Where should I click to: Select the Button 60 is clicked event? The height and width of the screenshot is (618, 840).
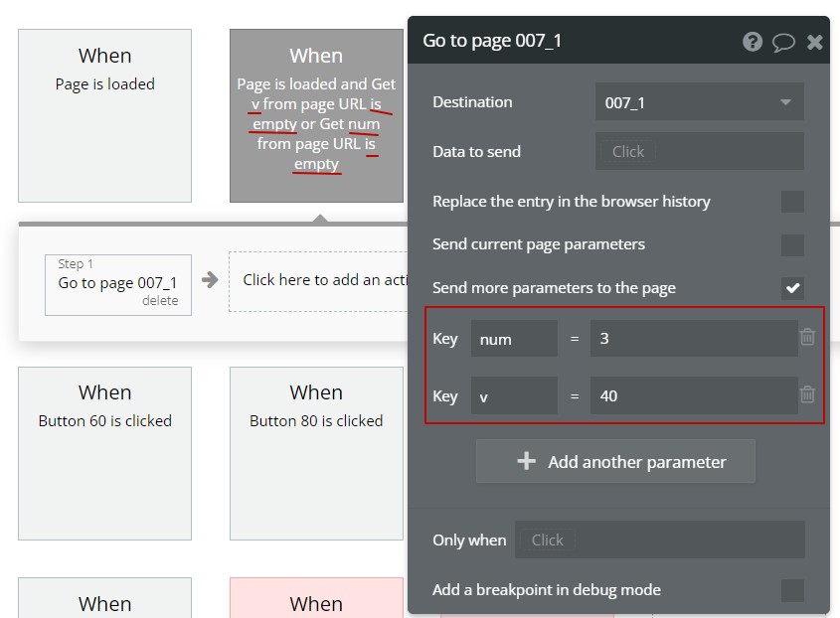[x=105, y=454]
